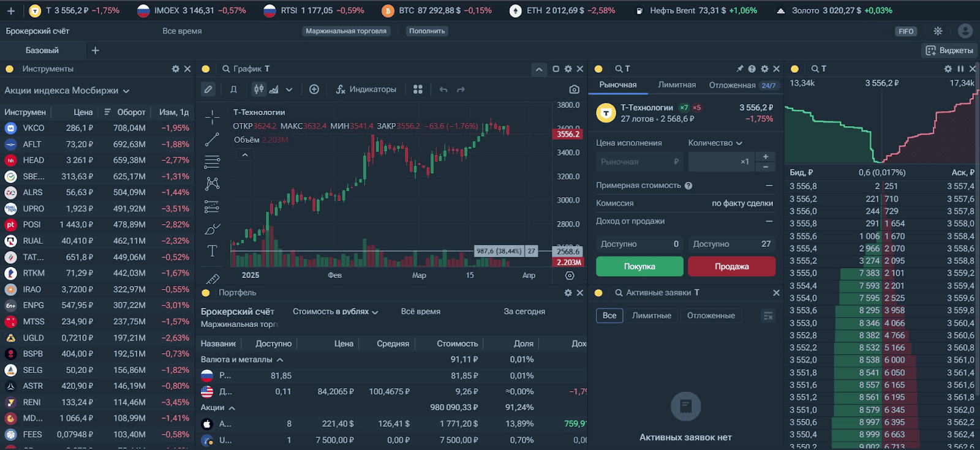The height and width of the screenshot is (450, 980).
Task: Collapse the Акции portfolio group
Action: 232,408
